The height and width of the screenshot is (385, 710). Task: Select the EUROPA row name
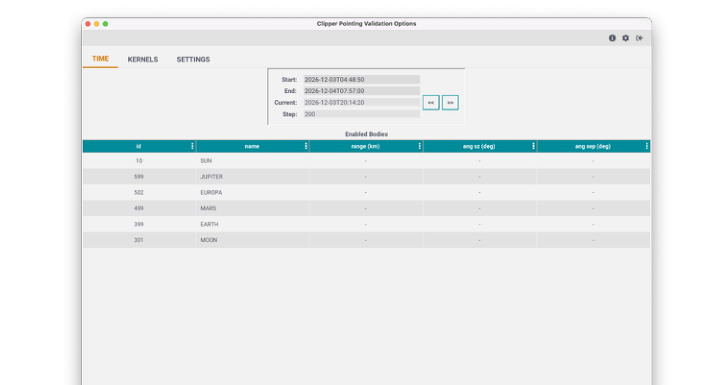coord(211,192)
